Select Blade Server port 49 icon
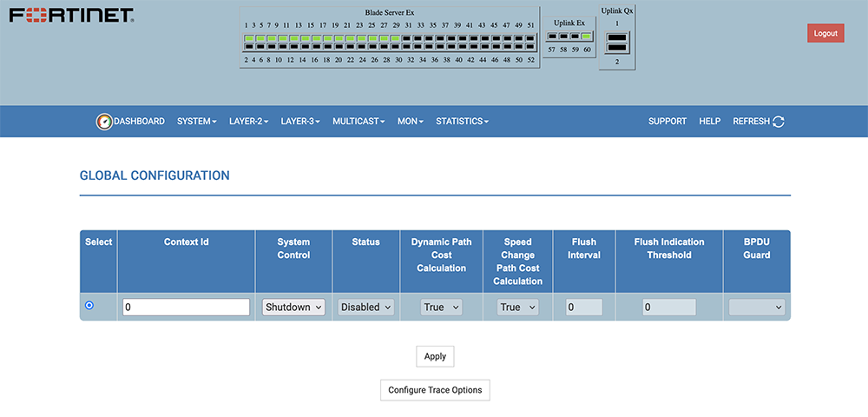This screenshot has height=417, width=868. click(519, 38)
